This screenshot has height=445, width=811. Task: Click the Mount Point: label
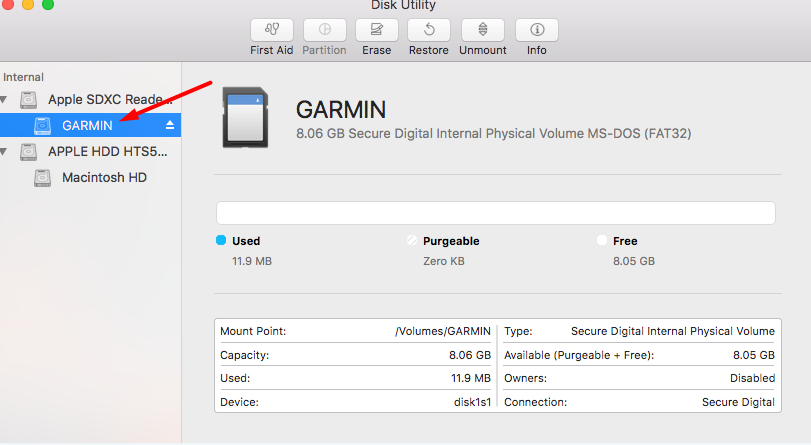[253, 331]
